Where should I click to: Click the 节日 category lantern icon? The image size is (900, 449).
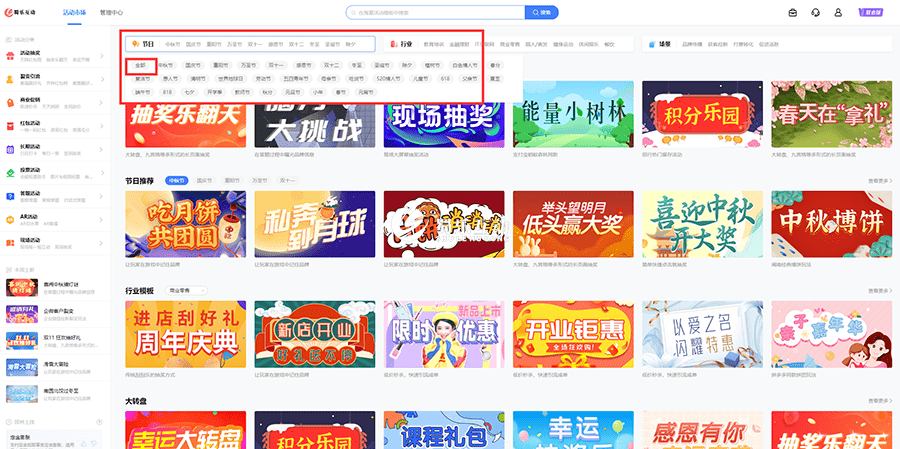coord(135,44)
